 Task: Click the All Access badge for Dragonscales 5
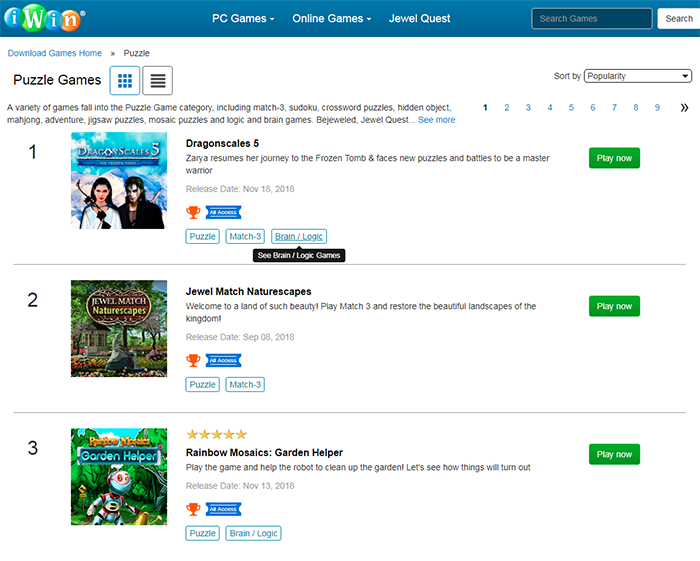(x=223, y=212)
